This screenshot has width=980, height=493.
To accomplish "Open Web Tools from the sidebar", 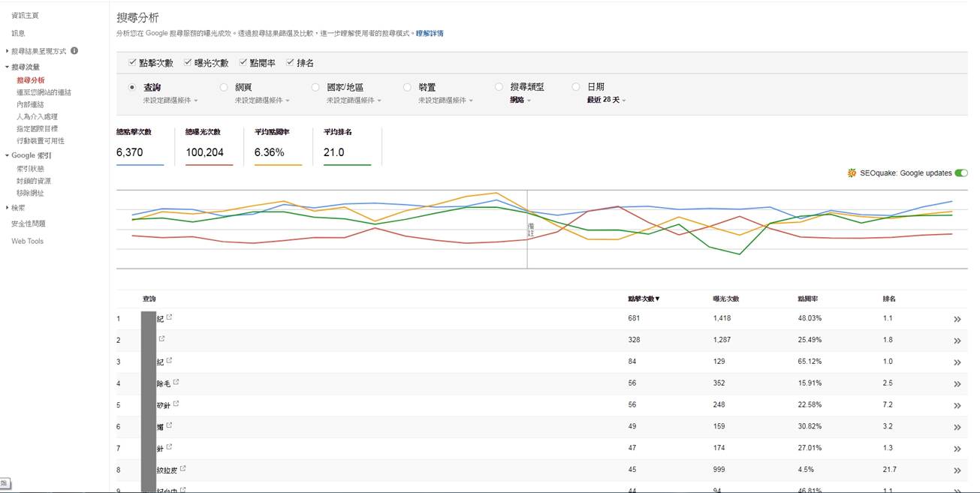I will tap(26, 240).
